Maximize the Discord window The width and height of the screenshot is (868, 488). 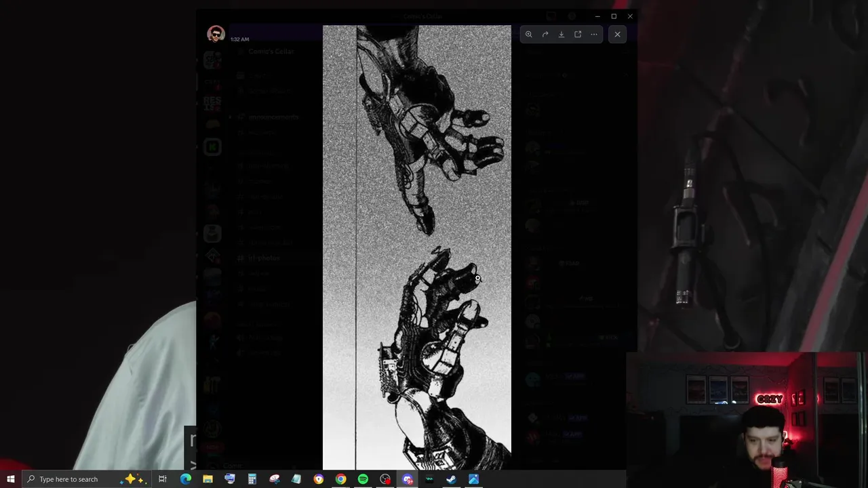click(x=614, y=16)
